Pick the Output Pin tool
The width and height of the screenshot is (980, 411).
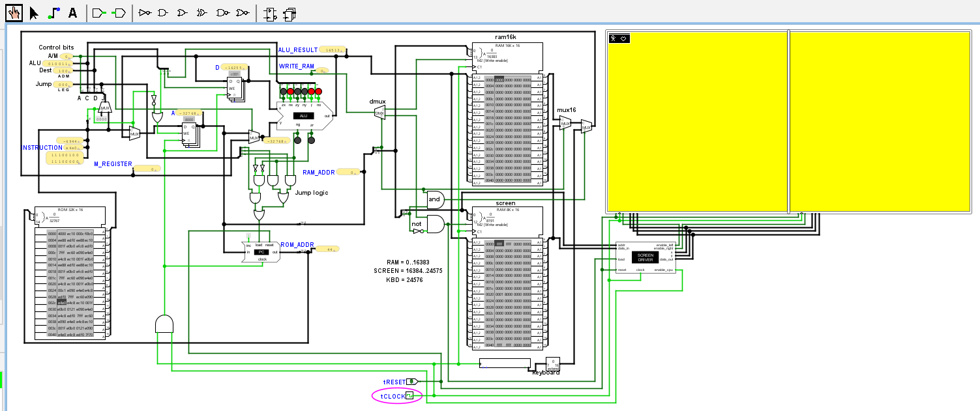119,12
